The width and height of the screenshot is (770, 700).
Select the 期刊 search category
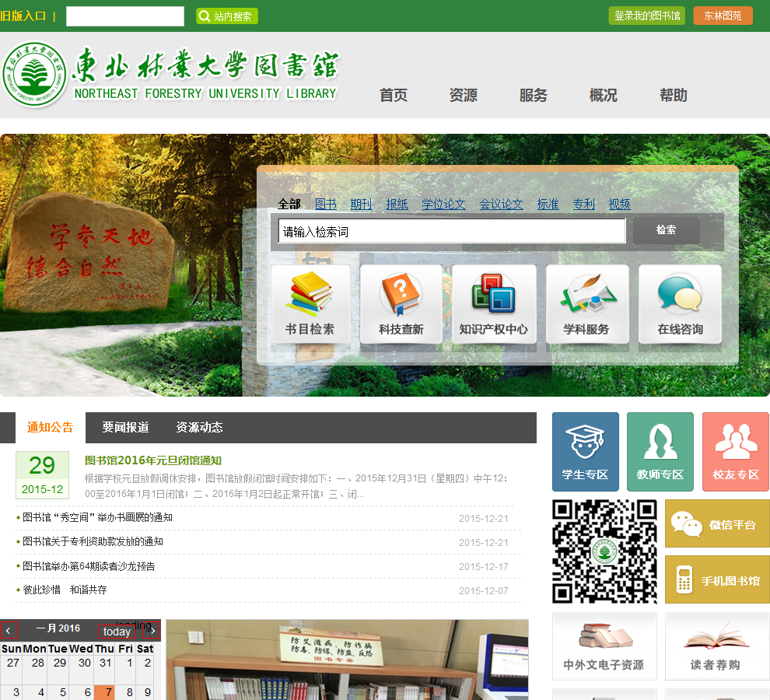[362, 204]
